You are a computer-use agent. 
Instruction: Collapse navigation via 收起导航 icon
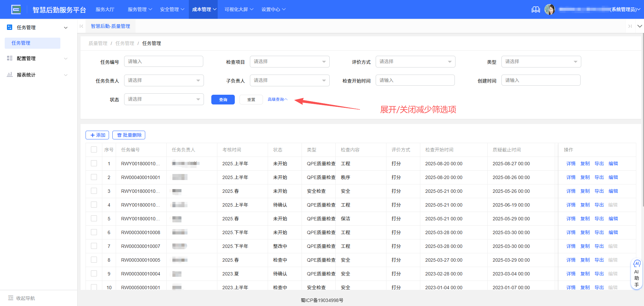pyautogui.click(x=11, y=298)
